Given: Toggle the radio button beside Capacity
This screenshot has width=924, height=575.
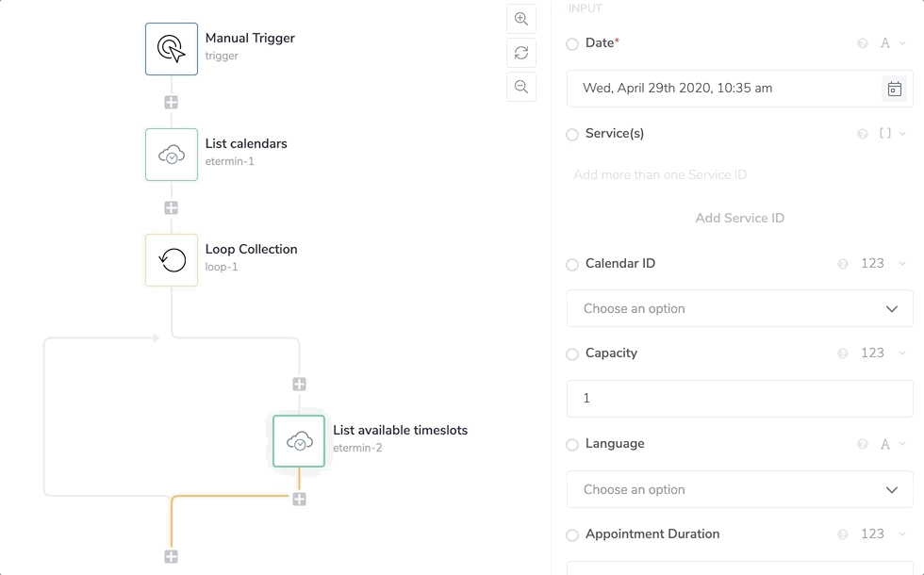Looking at the screenshot, I should 572,354.
